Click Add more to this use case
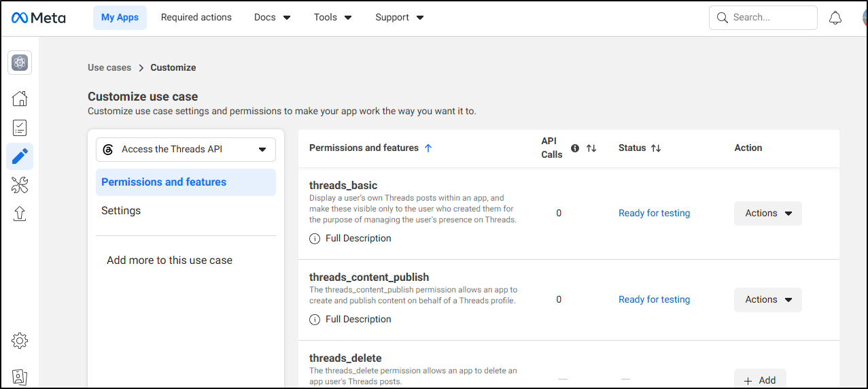This screenshot has width=868, height=389. 170,260
